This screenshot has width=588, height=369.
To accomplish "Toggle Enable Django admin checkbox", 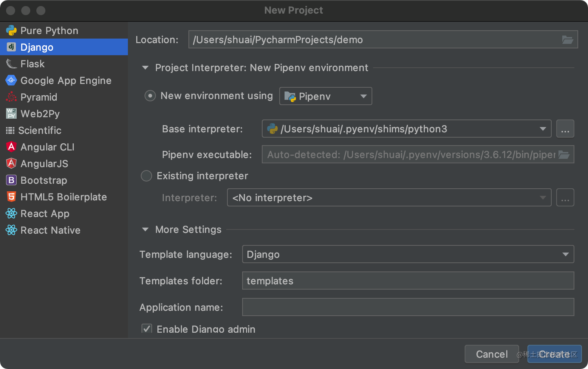I will tap(147, 328).
